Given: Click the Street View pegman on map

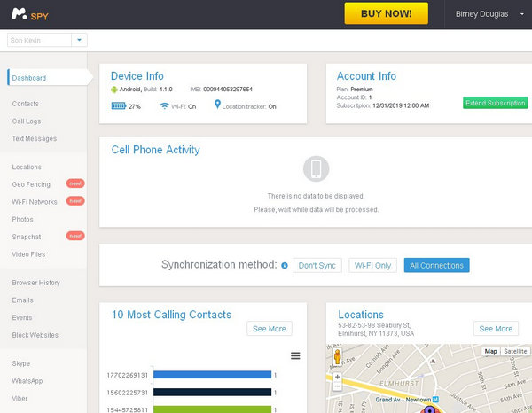Looking at the screenshot, I should point(337,357).
